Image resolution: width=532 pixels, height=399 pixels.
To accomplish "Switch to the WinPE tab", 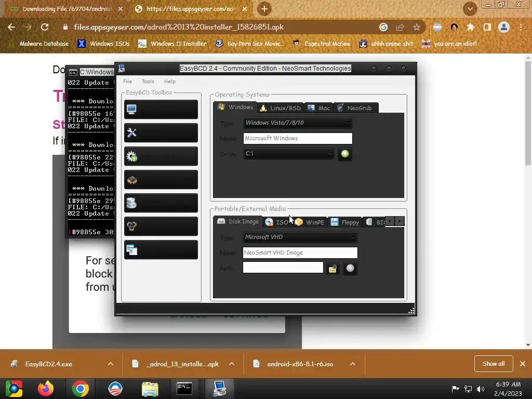I will [x=310, y=222].
